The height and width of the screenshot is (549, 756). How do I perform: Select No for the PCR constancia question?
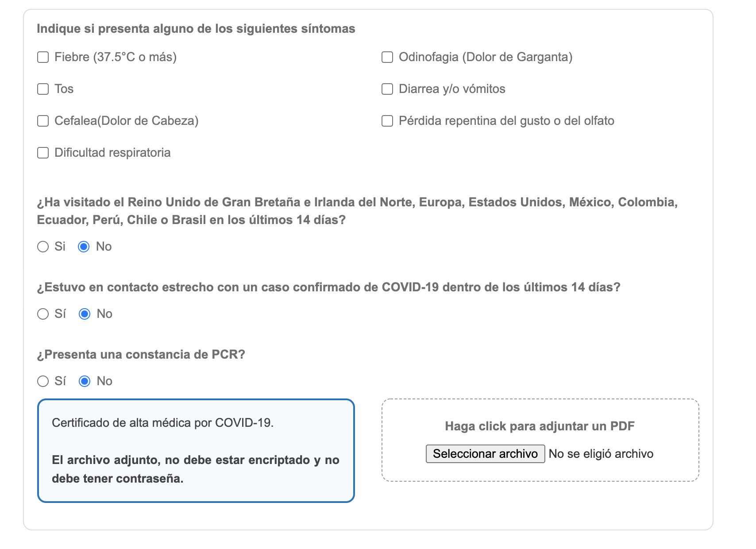coord(85,381)
